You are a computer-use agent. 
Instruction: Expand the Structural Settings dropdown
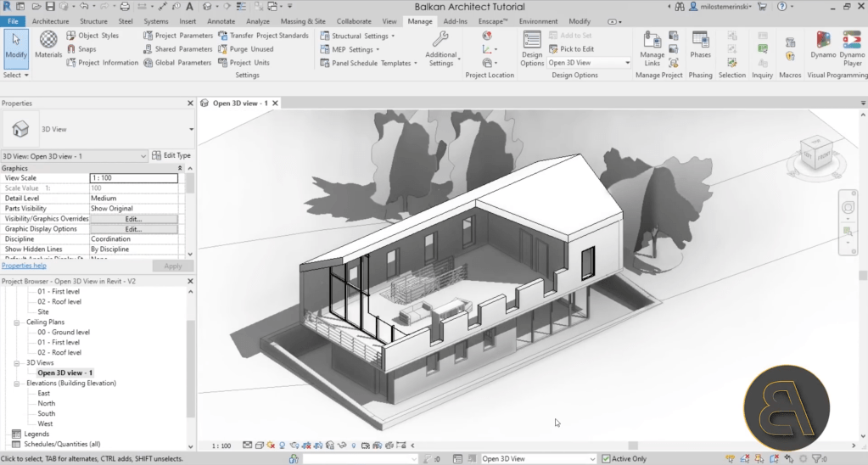[x=393, y=36]
